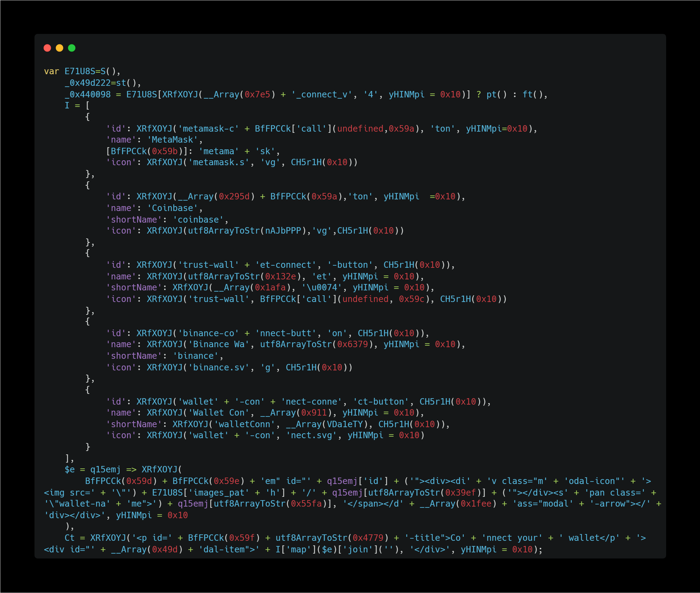Click the green maximize dot

71,48
